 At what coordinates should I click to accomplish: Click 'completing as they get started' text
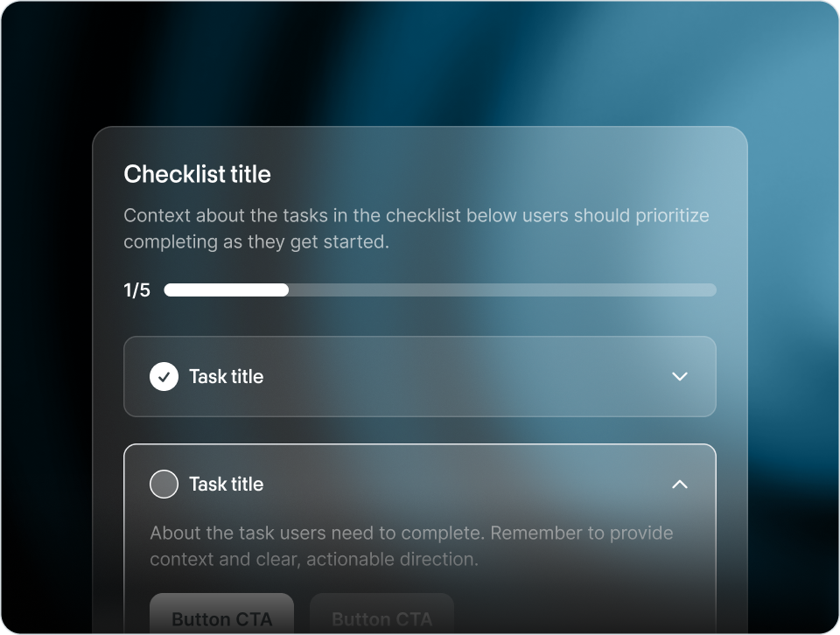tap(255, 242)
